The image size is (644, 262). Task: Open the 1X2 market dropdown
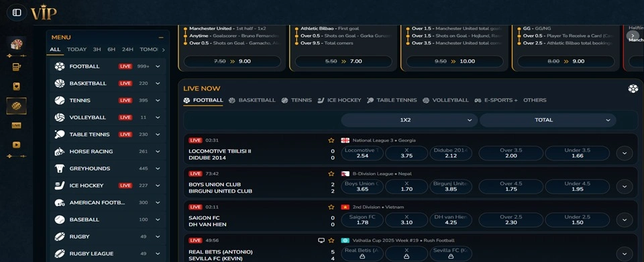point(409,120)
